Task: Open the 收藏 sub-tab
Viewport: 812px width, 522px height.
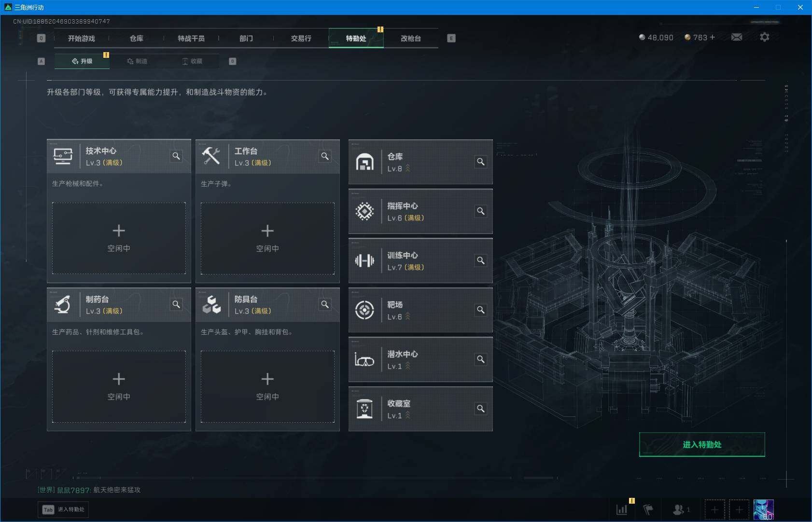Action: coord(195,61)
